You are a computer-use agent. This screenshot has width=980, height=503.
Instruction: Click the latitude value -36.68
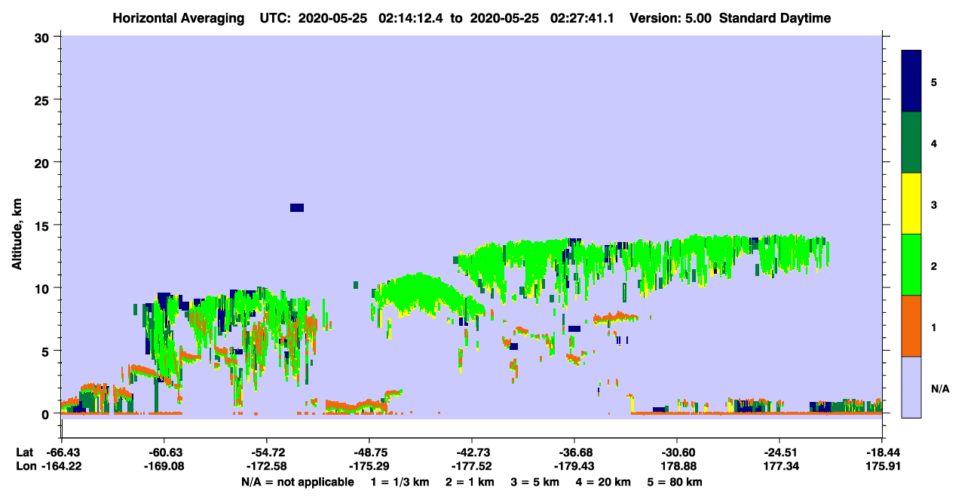(574, 452)
